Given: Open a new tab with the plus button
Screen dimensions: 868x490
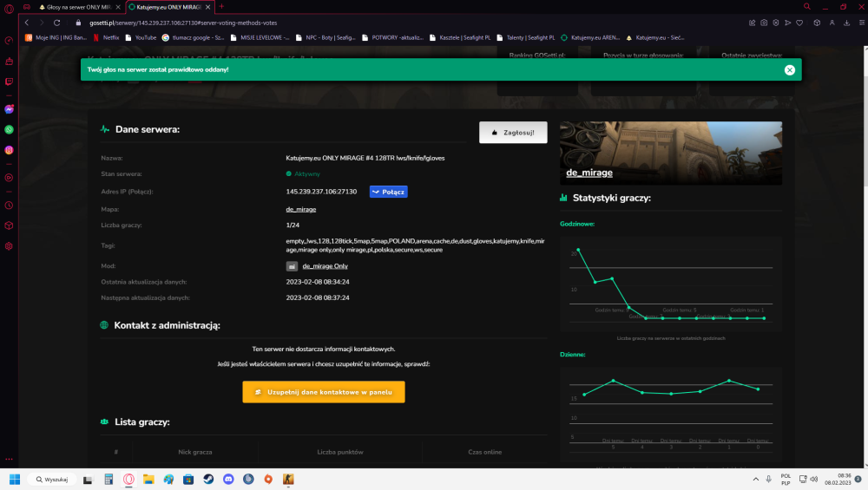Looking at the screenshot, I should [221, 7].
